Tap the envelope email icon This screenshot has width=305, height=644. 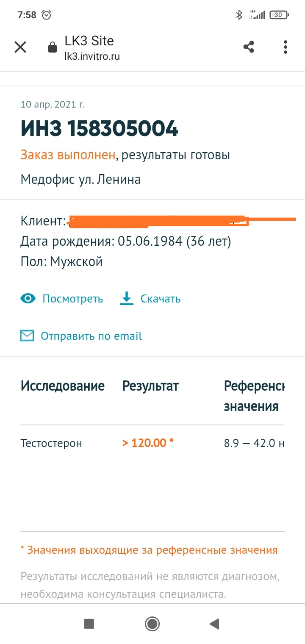tap(27, 336)
